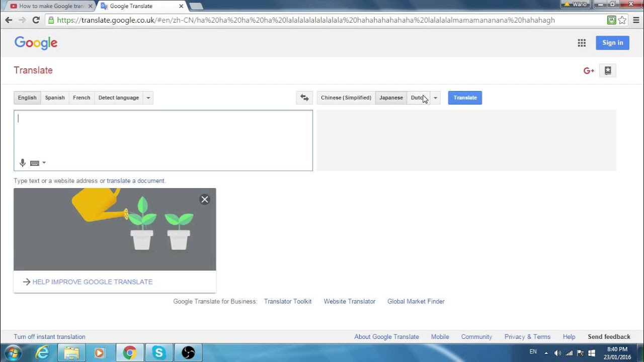Activate the microphone voice input
Screen dimensions: 644x362
[x=22, y=163]
